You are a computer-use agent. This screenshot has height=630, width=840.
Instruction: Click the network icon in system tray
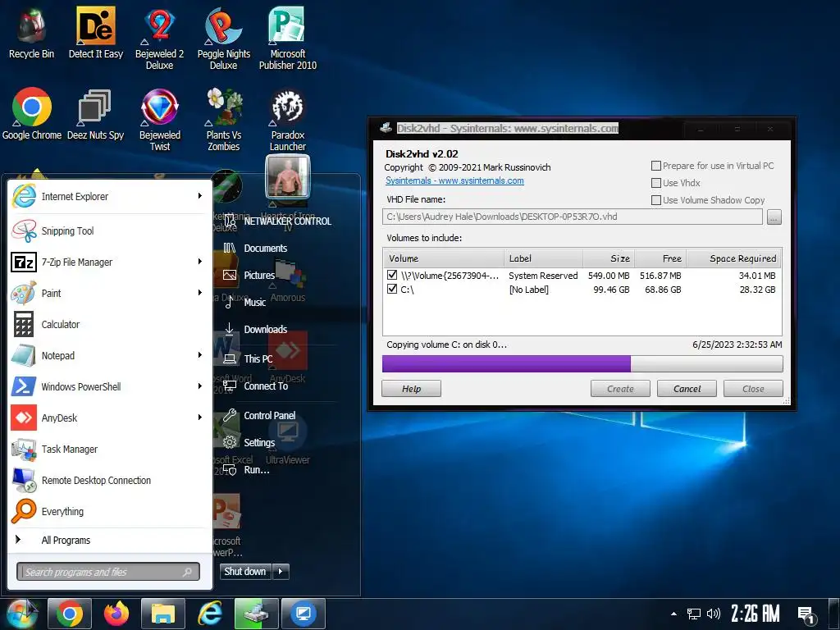[694, 614]
